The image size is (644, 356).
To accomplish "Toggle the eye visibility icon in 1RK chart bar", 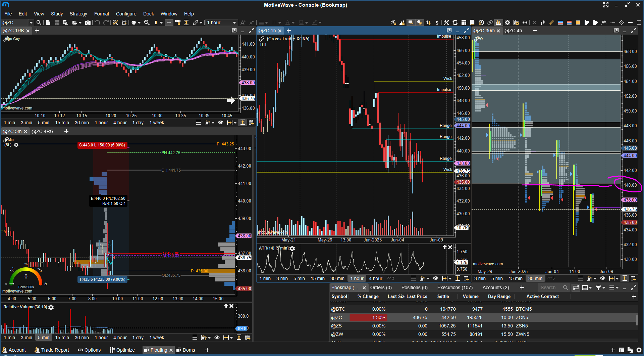I will click(x=221, y=123).
